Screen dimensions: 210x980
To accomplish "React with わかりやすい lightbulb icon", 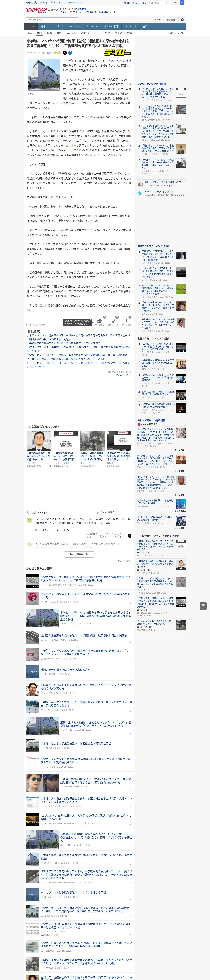I will 113,321.
